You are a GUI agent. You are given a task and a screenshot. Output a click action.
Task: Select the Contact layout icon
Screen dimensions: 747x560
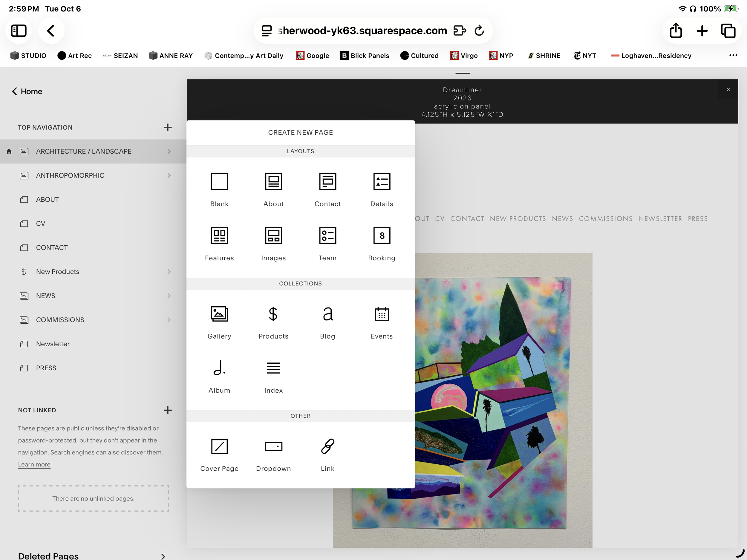[327, 182]
